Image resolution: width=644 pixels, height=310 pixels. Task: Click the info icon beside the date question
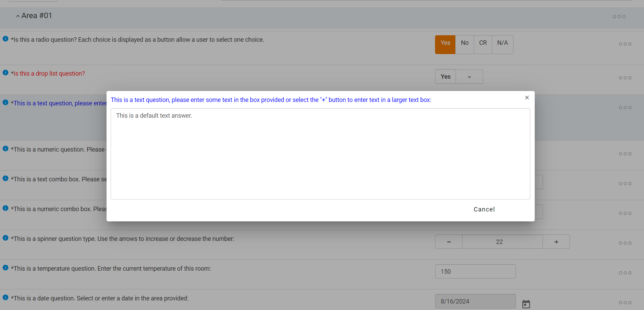[5, 297]
